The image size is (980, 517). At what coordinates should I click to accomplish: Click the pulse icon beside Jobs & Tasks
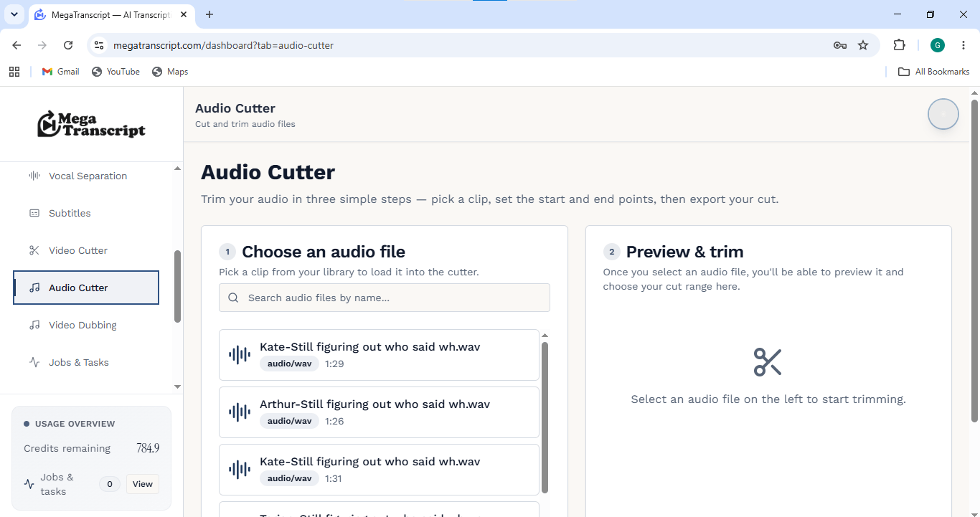pyautogui.click(x=34, y=362)
